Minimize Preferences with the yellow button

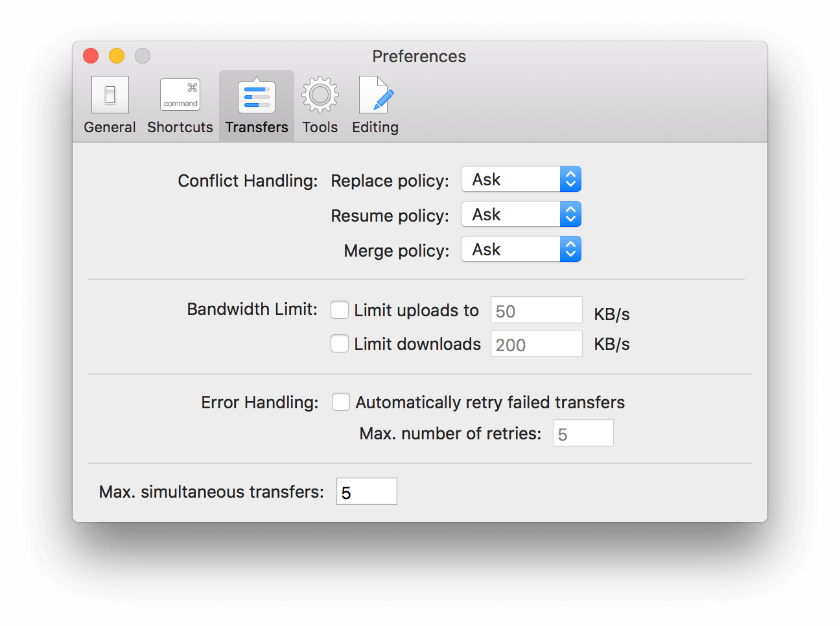coord(117,56)
